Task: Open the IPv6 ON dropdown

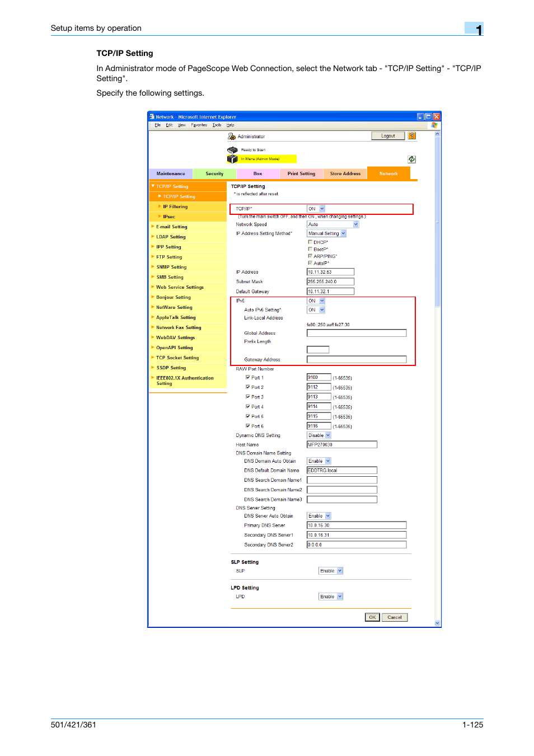Action: click(316, 301)
